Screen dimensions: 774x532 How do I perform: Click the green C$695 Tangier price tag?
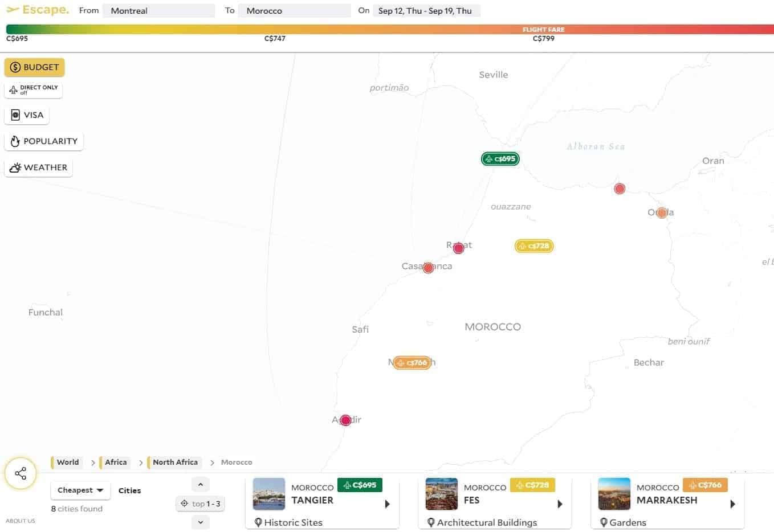click(500, 159)
